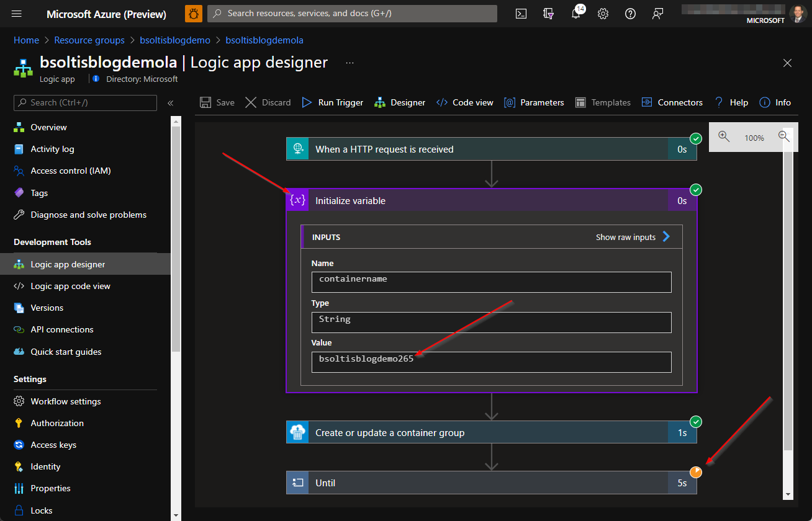The width and height of the screenshot is (812, 521).
Task: Open the hamburger portal menu
Action: coord(17,14)
